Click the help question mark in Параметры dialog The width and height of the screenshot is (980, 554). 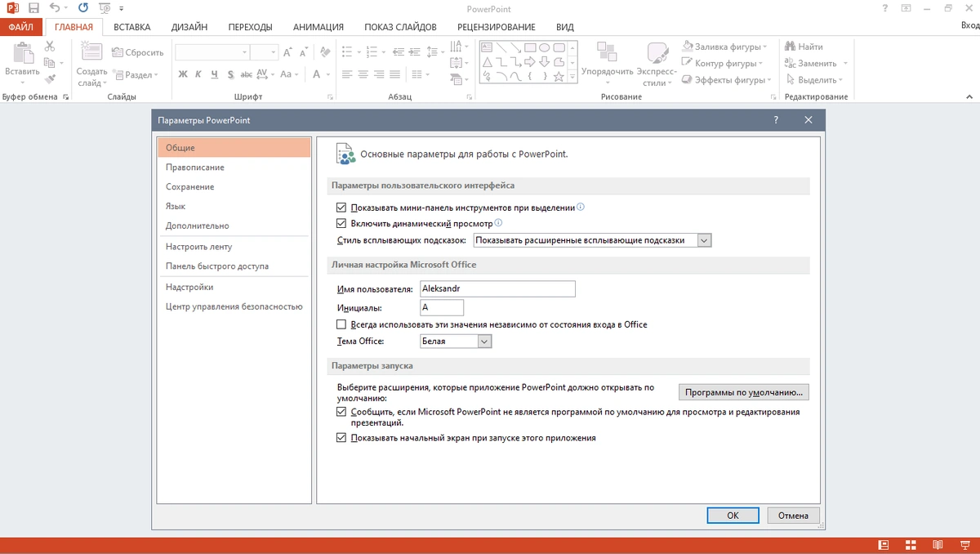(x=776, y=119)
